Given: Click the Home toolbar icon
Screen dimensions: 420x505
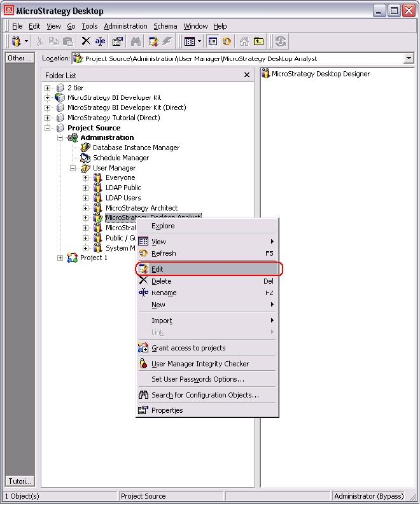Looking at the screenshot, I should [244, 41].
